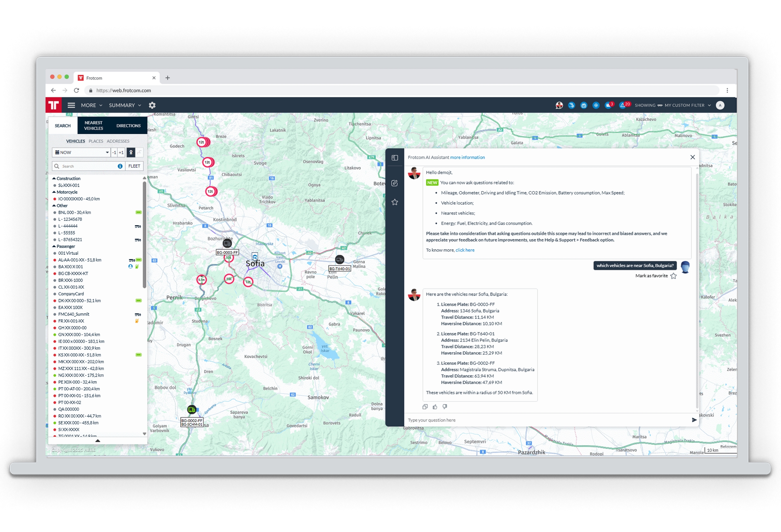The width and height of the screenshot is (781, 532).
Task: Mark question as favorite star
Action: point(674,276)
